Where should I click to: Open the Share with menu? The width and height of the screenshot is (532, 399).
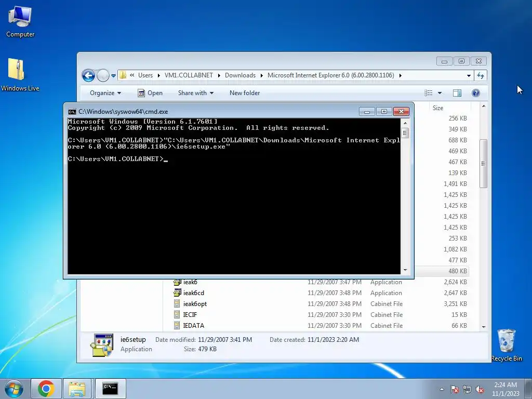196,93
